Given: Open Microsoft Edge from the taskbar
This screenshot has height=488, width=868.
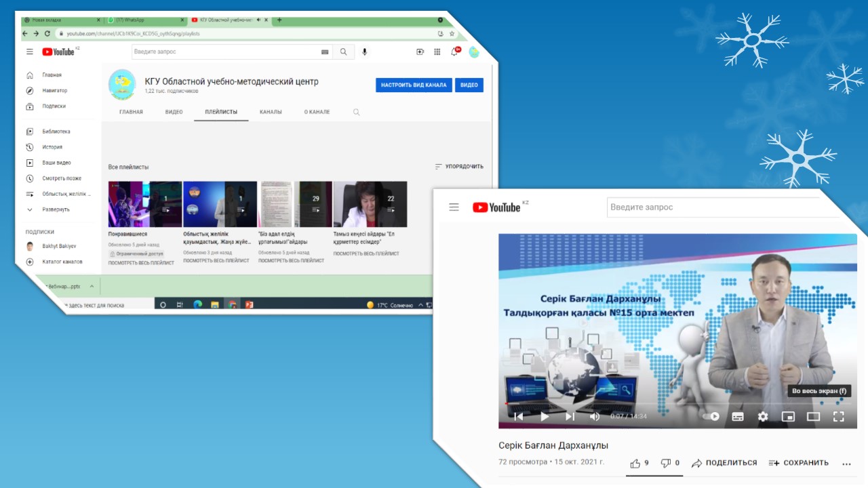Looking at the screenshot, I should pyautogui.click(x=197, y=305).
